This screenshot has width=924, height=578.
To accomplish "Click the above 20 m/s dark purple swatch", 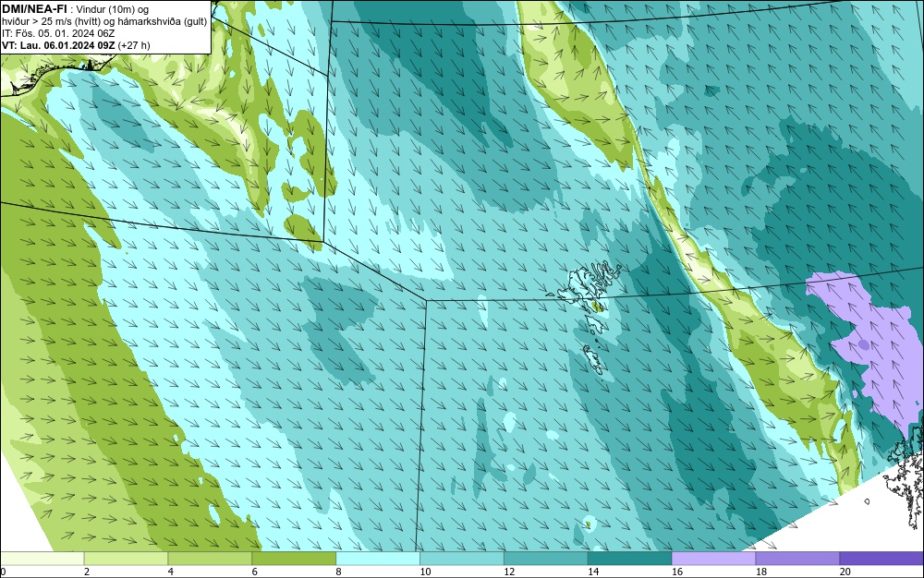I will 881,558.
